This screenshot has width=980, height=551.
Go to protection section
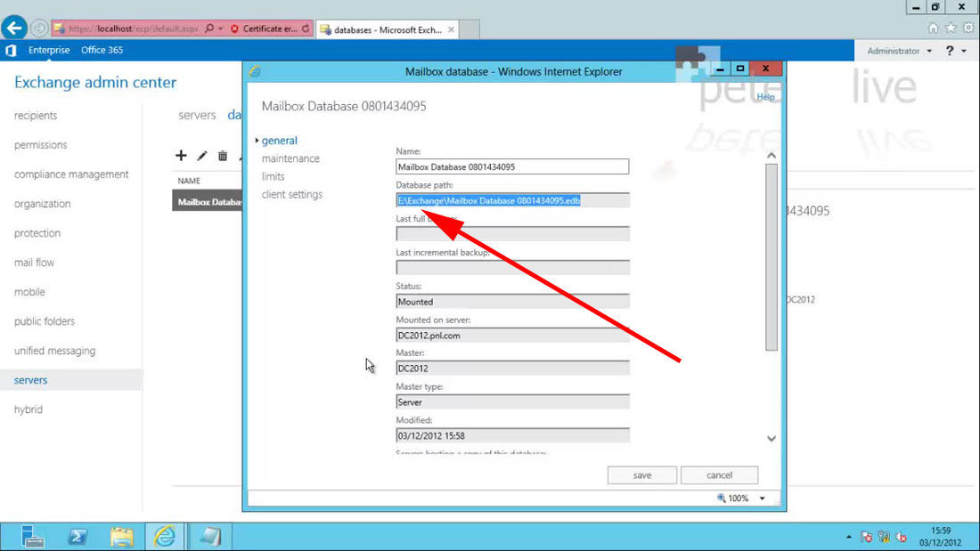(x=37, y=233)
